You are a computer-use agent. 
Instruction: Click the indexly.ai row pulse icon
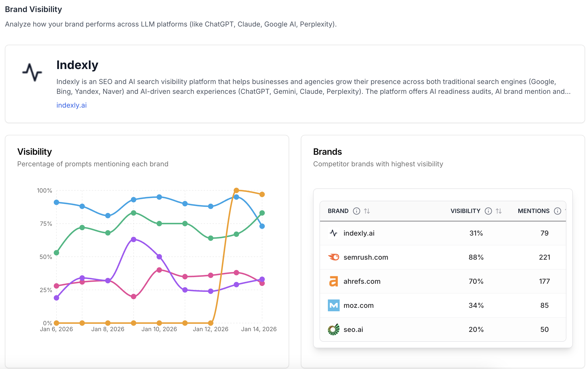point(334,233)
